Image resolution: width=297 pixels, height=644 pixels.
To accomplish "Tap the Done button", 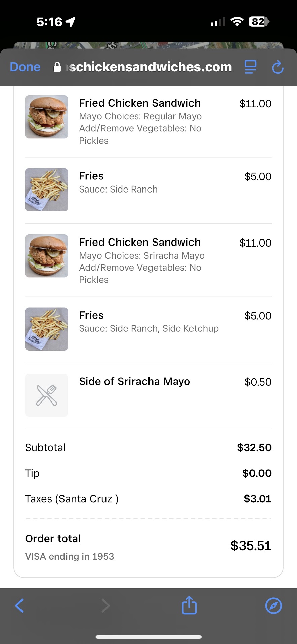I will tap(25, 67).
